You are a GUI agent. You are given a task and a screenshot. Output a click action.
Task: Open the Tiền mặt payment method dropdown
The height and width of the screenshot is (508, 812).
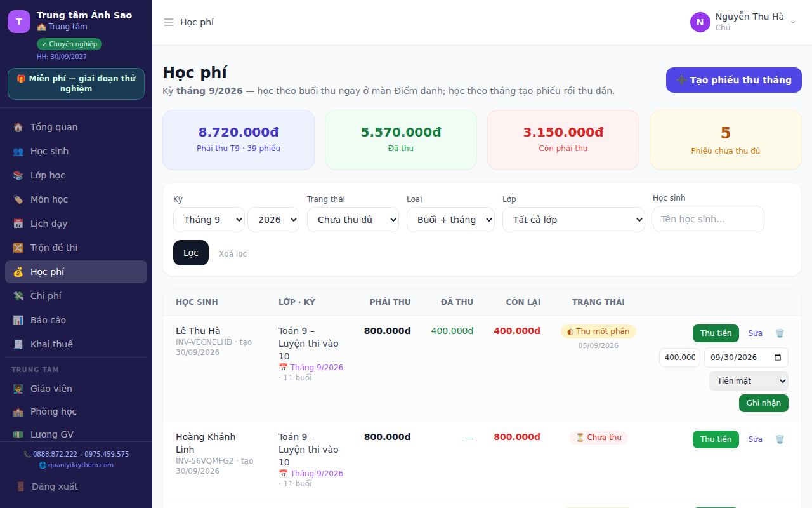(x=749, y=381)
